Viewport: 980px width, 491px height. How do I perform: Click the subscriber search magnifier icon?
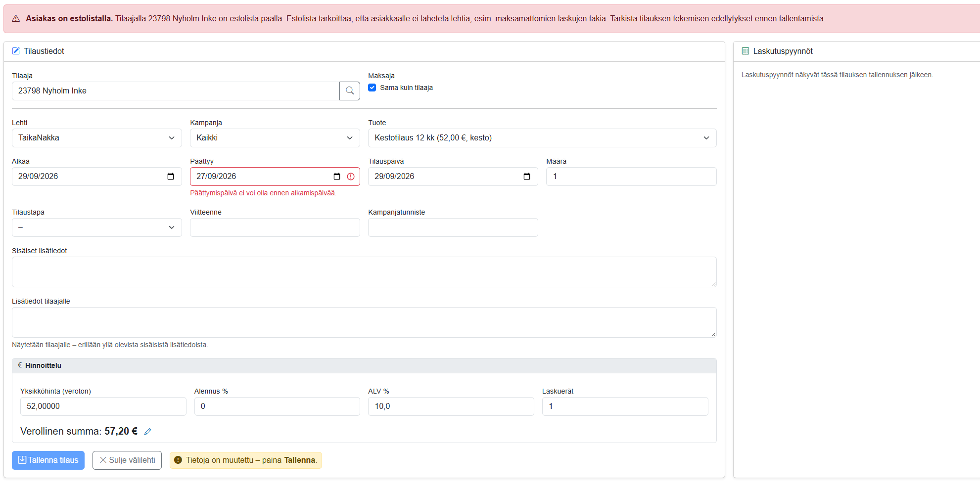point(350,91)
